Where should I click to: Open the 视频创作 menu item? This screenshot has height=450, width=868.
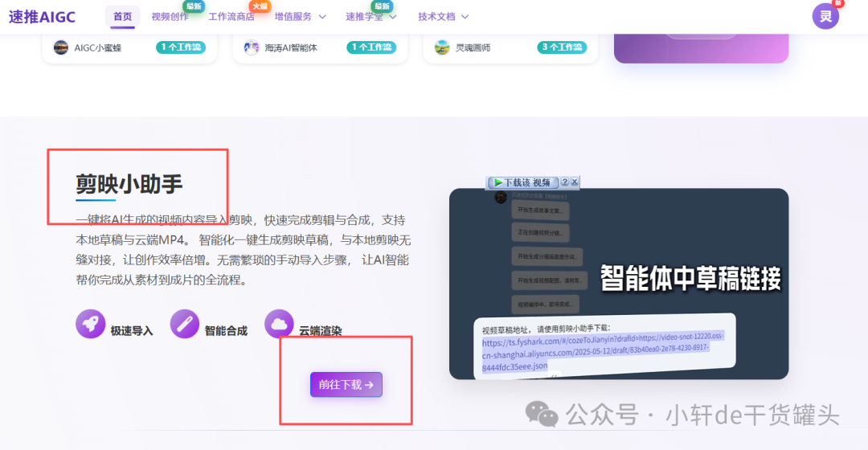[170, 17]
